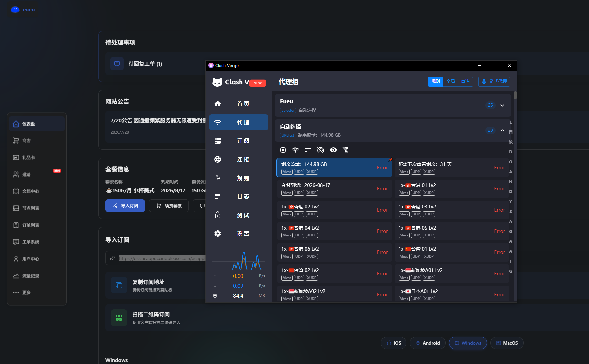
Task: Toggle the crossed-out signal delay display icon
Action: tap(321, 150)
